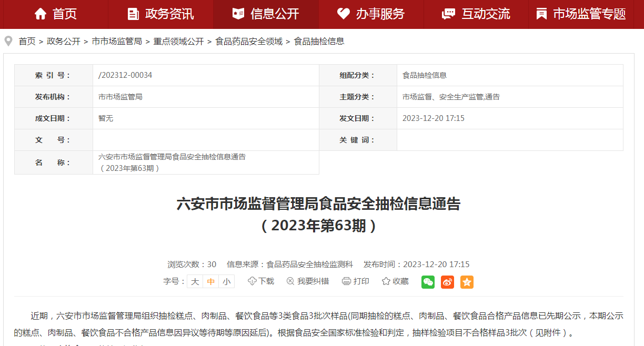The image size is (644, 346).
Task: Click the 发布时间 publish time under headline
Action: [417, 264]
